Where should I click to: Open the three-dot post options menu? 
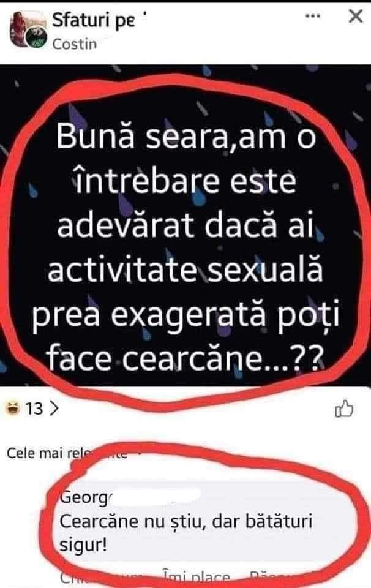313,16
